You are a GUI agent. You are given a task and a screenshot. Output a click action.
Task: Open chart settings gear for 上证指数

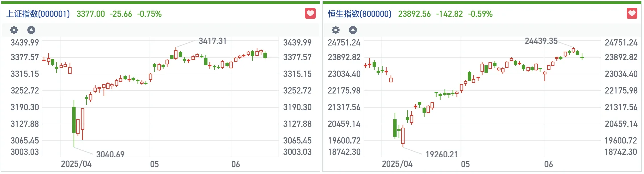tap(14, 30)
